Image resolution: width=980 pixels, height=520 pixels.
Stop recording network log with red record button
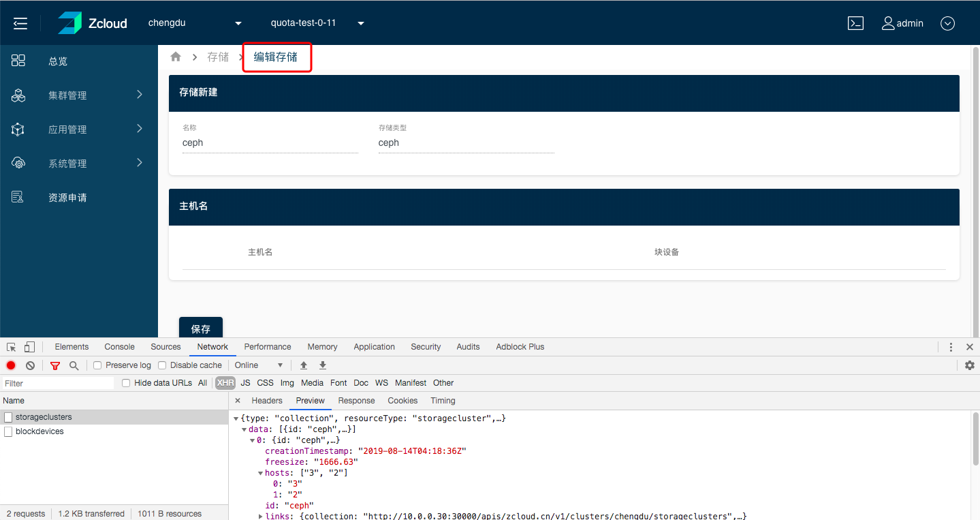(x=10, y=365)
